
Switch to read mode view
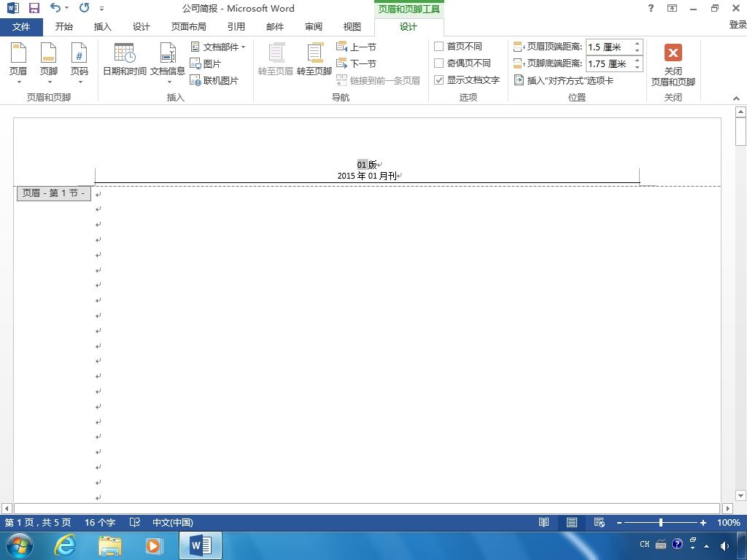coord(543,522)
